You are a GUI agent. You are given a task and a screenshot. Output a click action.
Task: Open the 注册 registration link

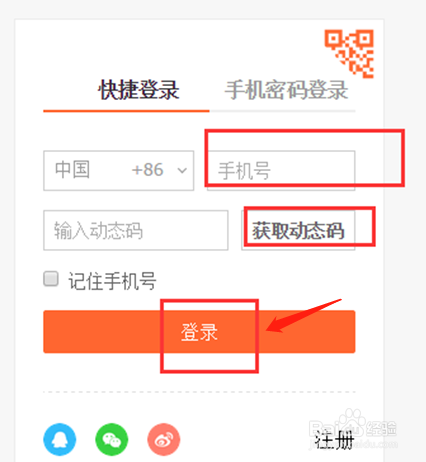click(334, 440)
